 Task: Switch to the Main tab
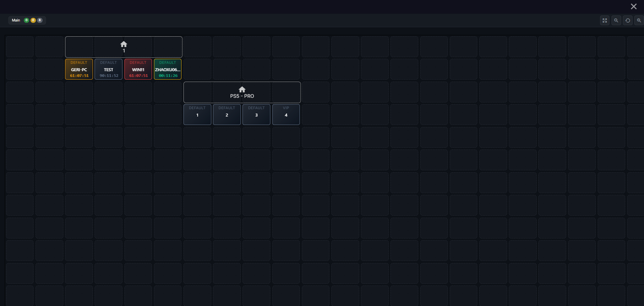(x=16, y=20)
